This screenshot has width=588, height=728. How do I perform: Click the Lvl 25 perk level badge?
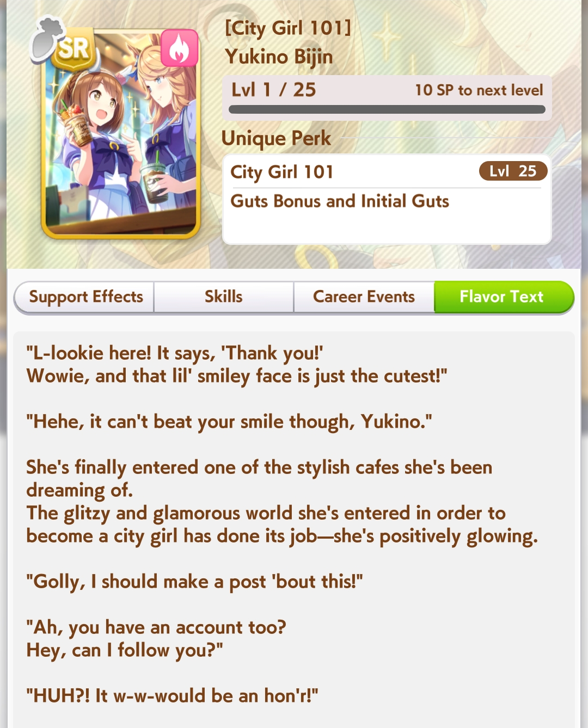(513, 171)
